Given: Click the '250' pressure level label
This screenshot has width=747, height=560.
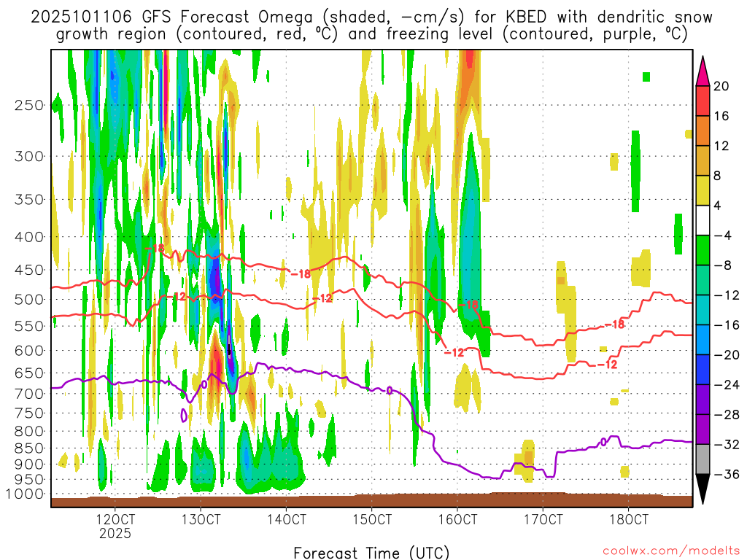Looking at the screenshot, I should click(x=29, y=105).
